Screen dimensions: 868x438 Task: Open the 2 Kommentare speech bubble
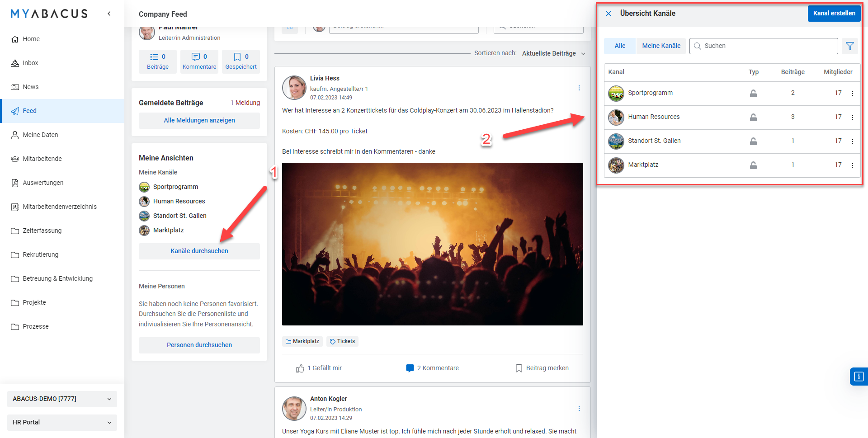410,368
